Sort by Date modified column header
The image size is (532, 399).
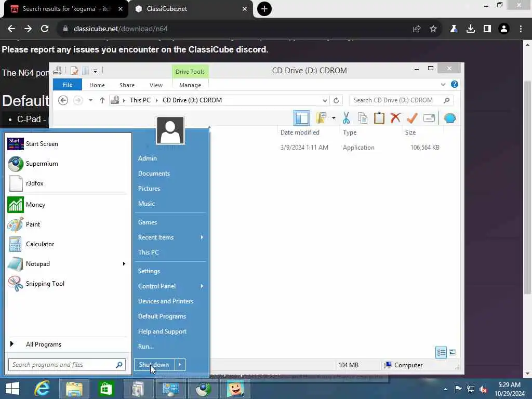(300, 132)
